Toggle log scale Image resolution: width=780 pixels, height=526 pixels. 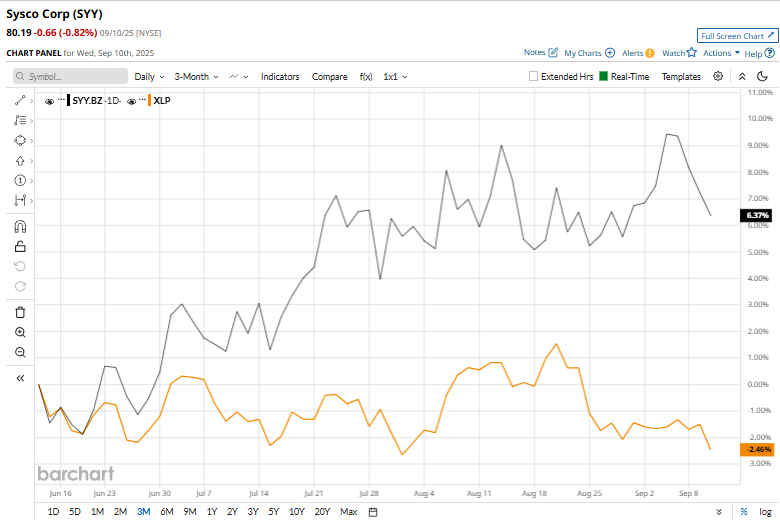(765, 512)
